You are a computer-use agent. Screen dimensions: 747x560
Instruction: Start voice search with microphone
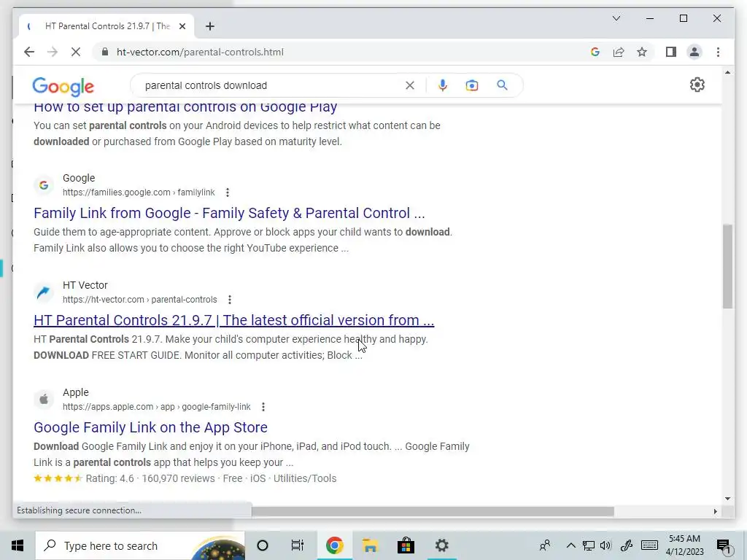click(x=443, y=85)
